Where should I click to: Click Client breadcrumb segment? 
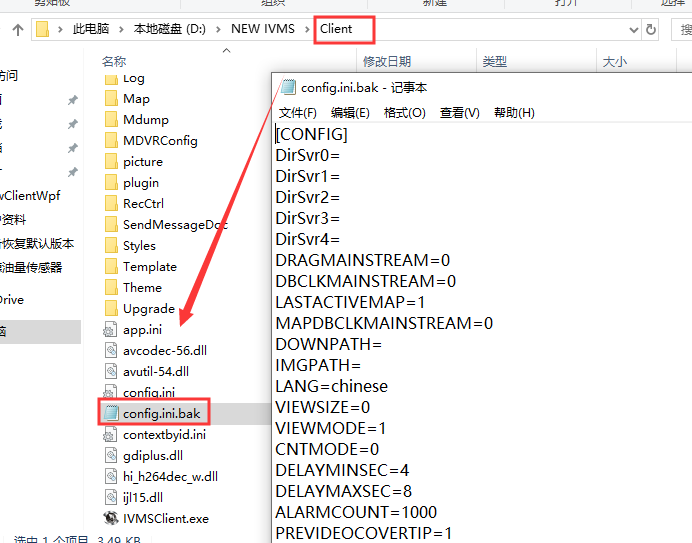click(336, 29)
